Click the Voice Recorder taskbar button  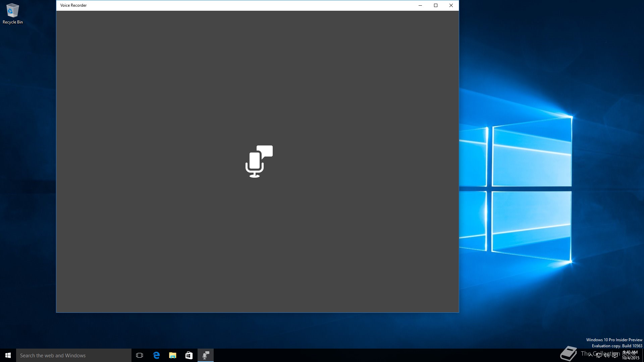tap(206, 355)
